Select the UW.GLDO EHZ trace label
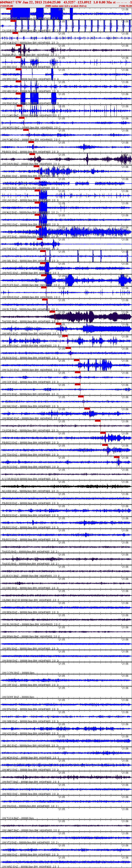Viewport: 132px width, 868px height. (x=31, y=370)
